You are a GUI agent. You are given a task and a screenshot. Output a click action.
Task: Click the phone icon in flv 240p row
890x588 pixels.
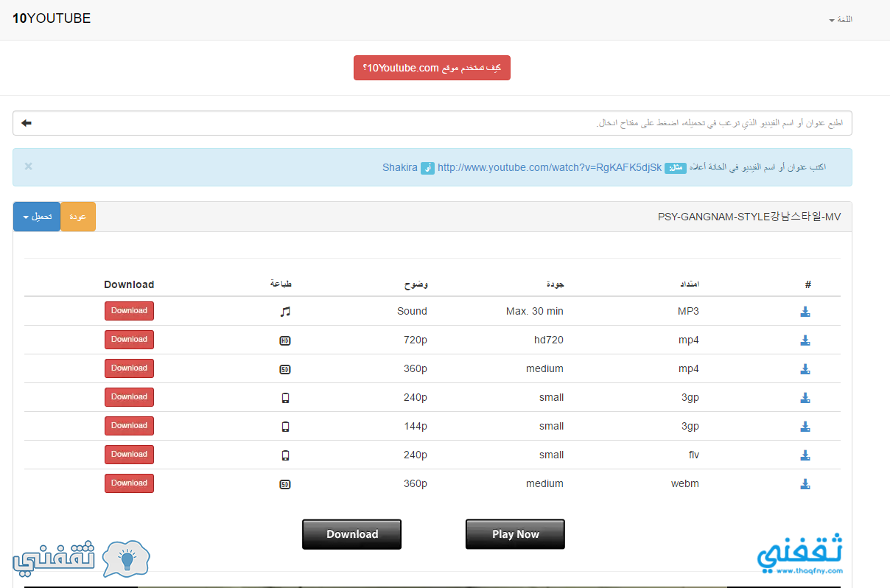[285, 455]
